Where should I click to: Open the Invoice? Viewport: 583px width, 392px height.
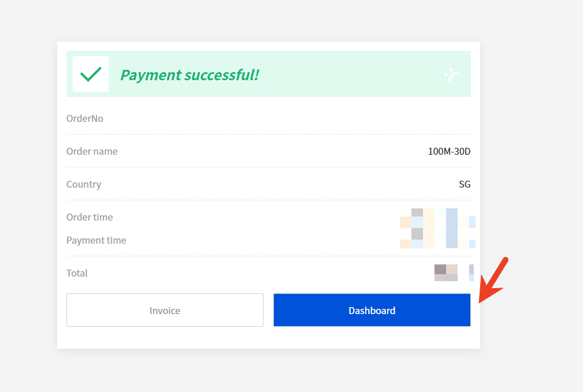pos(165,311)
